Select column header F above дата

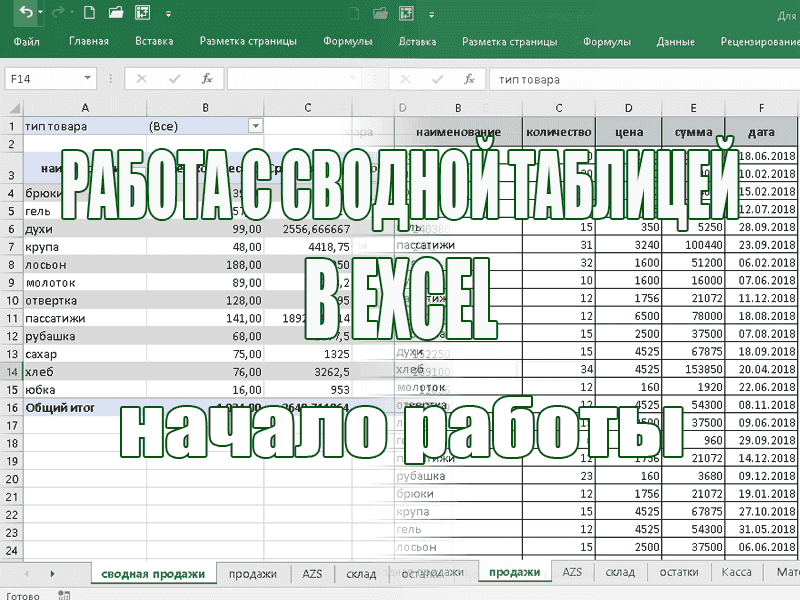(761, 108)
